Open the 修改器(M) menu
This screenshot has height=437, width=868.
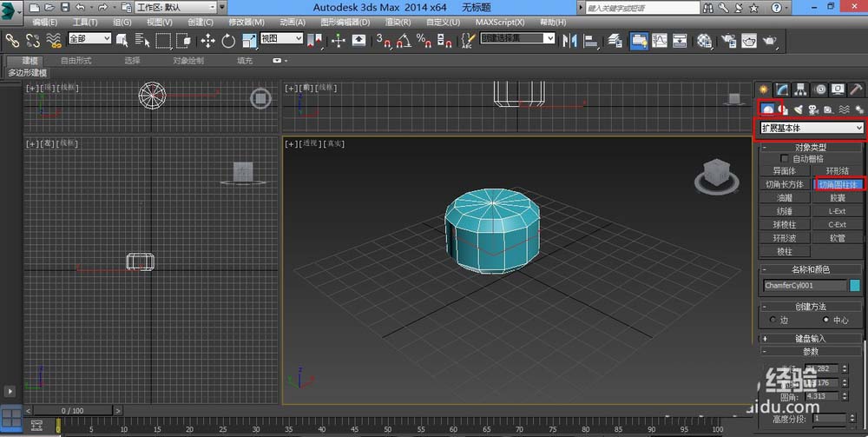(x=247, y=22)
